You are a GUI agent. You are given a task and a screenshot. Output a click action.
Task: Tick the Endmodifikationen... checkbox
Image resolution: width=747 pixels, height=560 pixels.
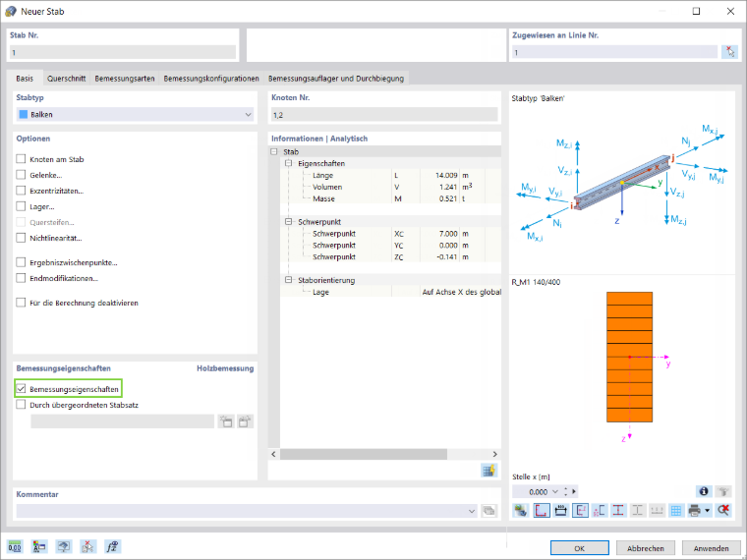tap(21, 278)
